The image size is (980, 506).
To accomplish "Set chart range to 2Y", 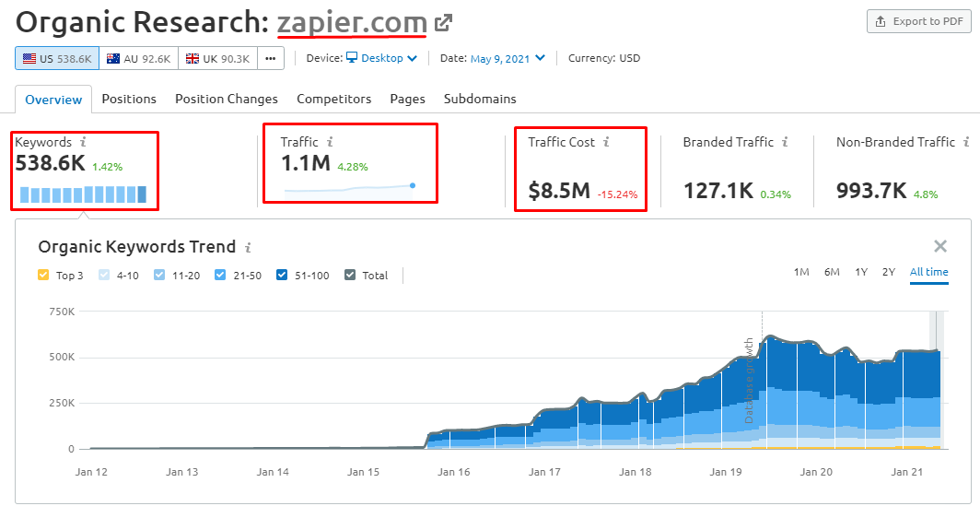I will point(889,272).
